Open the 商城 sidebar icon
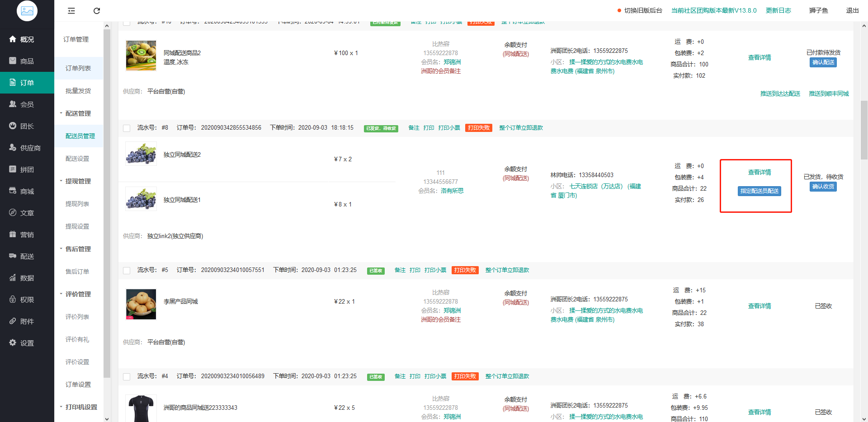 coord(13,191)
